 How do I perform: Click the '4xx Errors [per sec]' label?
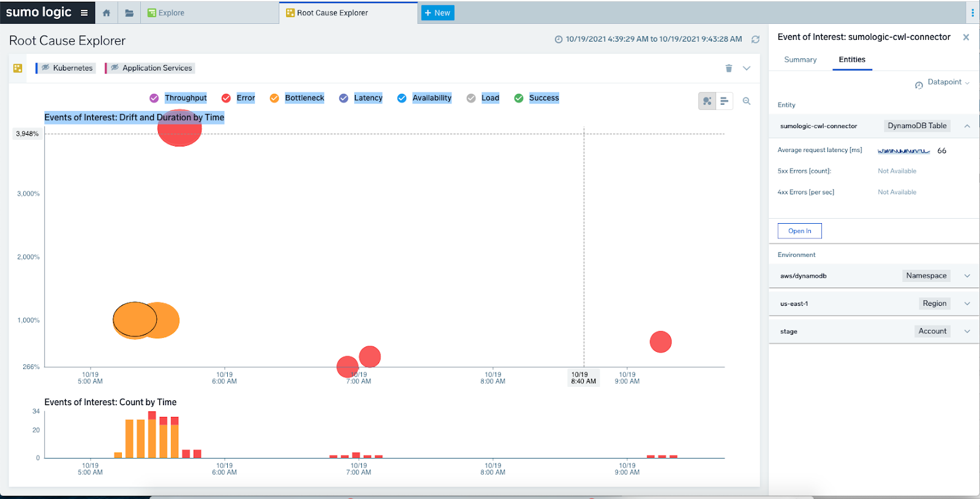[x=805, y=192]
